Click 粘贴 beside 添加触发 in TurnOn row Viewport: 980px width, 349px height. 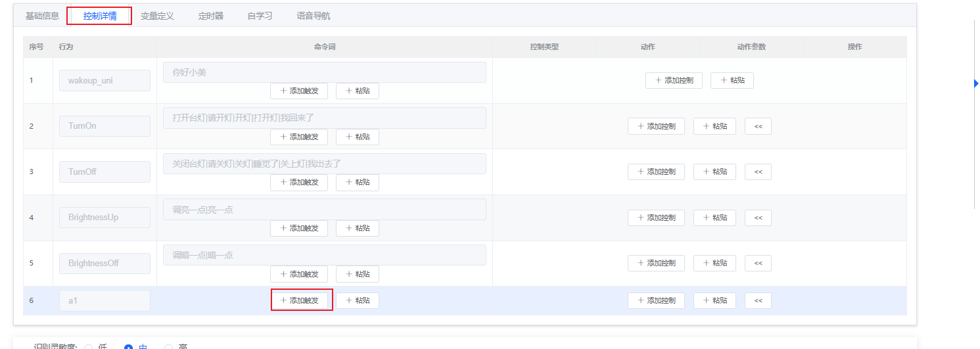coord(357,137)
